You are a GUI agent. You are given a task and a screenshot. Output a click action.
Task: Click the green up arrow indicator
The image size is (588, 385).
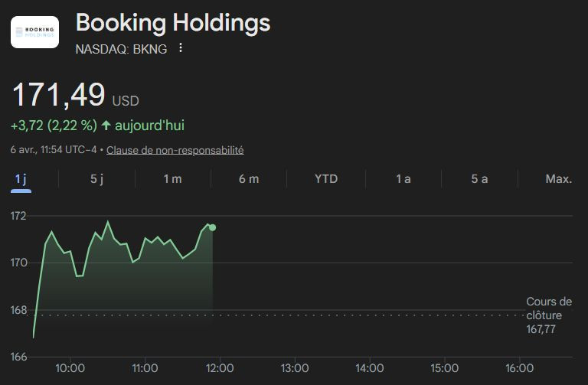[106, 125]
